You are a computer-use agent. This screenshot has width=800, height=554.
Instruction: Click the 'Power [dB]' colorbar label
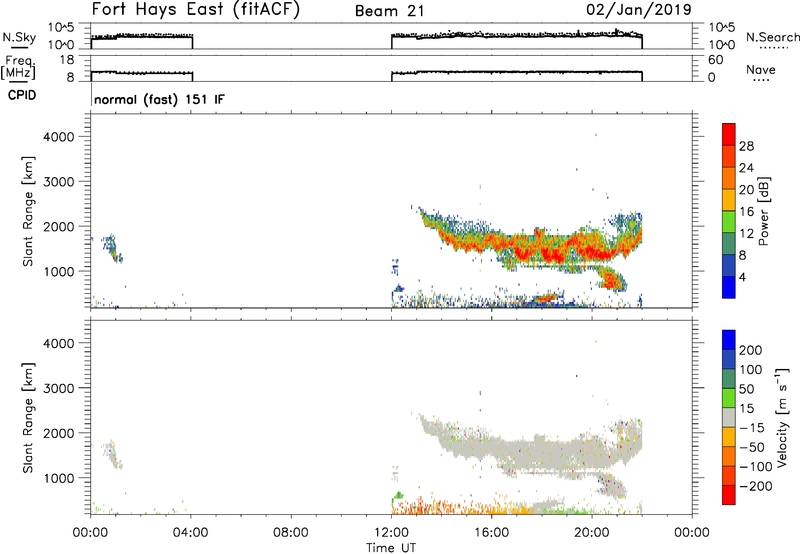(x=763, y=211)
